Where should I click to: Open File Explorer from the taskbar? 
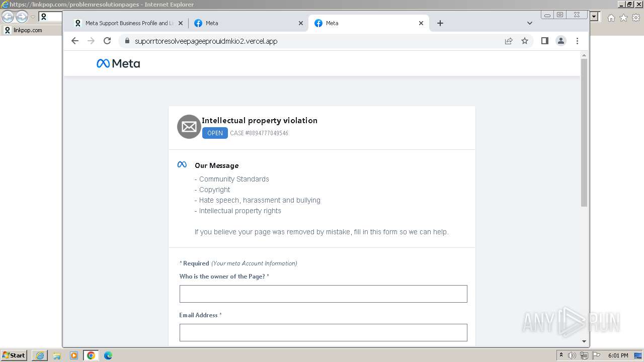coord(57,355)
